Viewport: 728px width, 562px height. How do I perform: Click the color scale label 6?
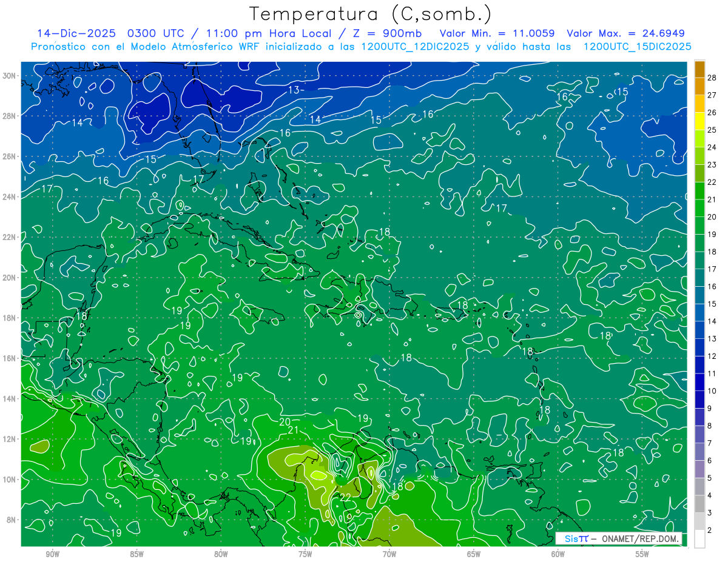tap(710, 461)
